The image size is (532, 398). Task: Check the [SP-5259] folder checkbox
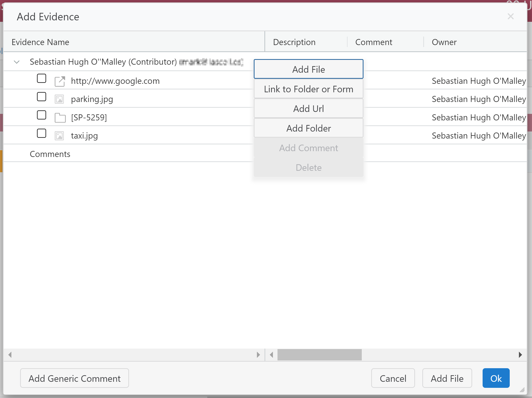tap(41, 115)
